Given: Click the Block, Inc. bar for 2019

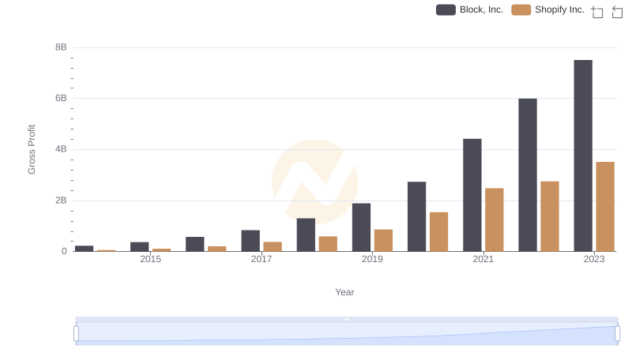Looking at the screenshot, I should tap(361, 227).
